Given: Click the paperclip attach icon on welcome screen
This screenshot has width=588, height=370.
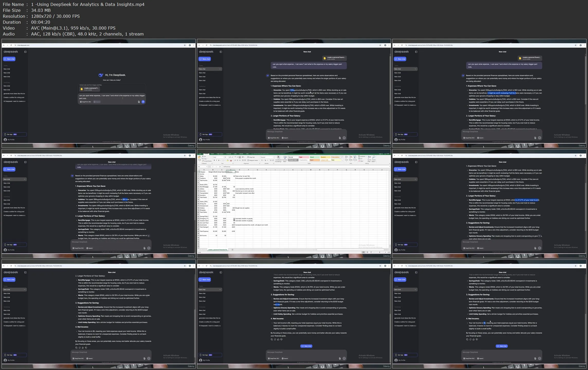Looking at the screenshot, I should (x=139, y=102).
